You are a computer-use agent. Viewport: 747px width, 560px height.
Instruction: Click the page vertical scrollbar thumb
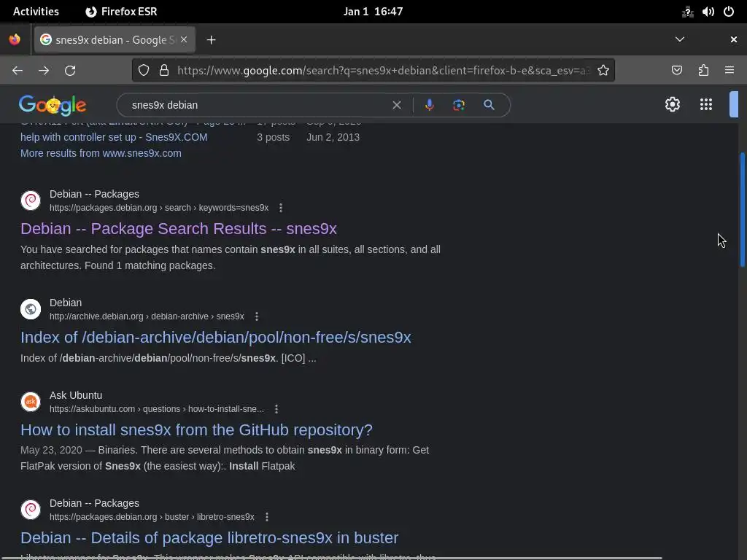pyautogui.click(x=742, y=209)
